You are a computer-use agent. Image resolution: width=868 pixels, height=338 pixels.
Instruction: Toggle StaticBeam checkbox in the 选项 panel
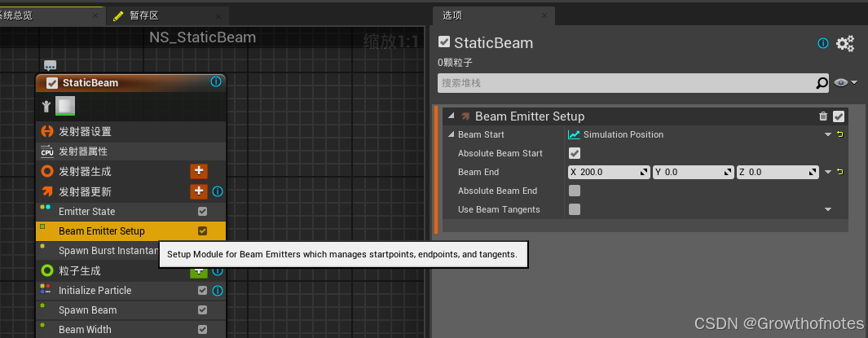[x=444, y=42]
